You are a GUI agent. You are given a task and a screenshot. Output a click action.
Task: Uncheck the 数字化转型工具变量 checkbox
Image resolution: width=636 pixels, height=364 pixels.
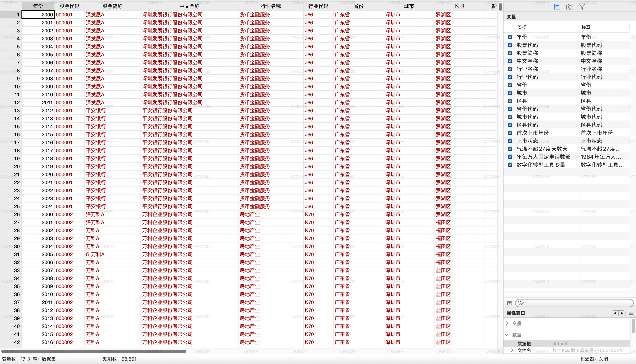[x=510, y=165]
